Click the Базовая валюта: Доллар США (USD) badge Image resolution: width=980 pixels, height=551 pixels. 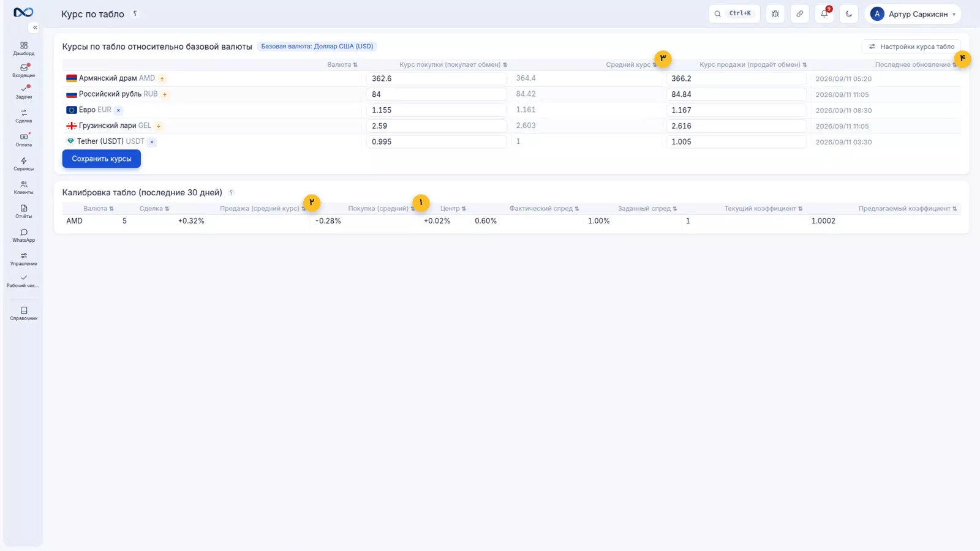(x=317, y=47)
